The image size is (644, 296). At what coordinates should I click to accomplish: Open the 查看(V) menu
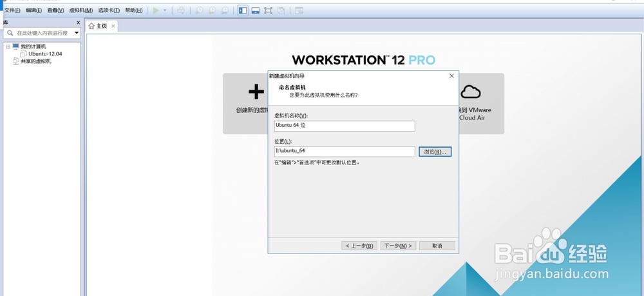(55, 10)
